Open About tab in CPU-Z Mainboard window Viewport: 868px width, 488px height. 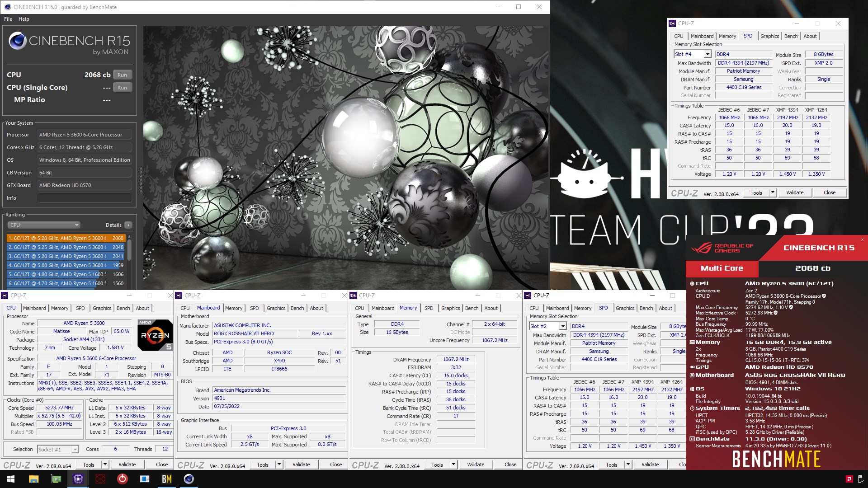coord(316,308)
